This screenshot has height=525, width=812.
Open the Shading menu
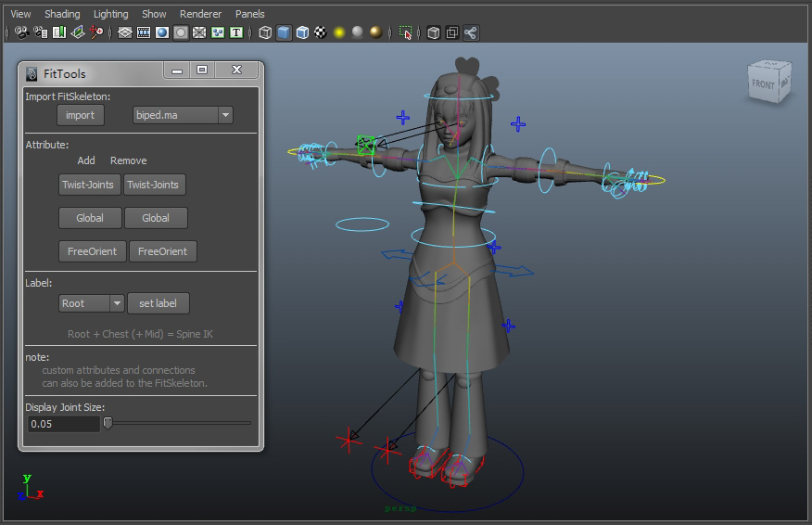coord(62,14)
